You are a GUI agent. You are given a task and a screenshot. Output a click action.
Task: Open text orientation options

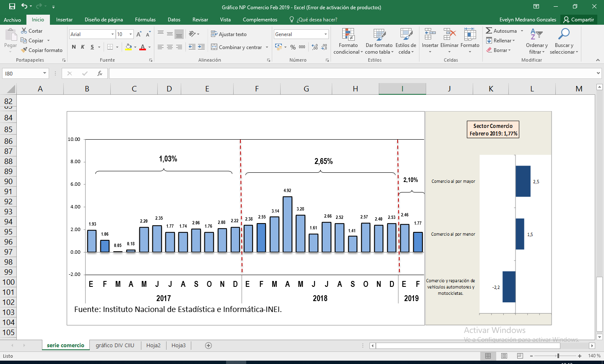194,34
